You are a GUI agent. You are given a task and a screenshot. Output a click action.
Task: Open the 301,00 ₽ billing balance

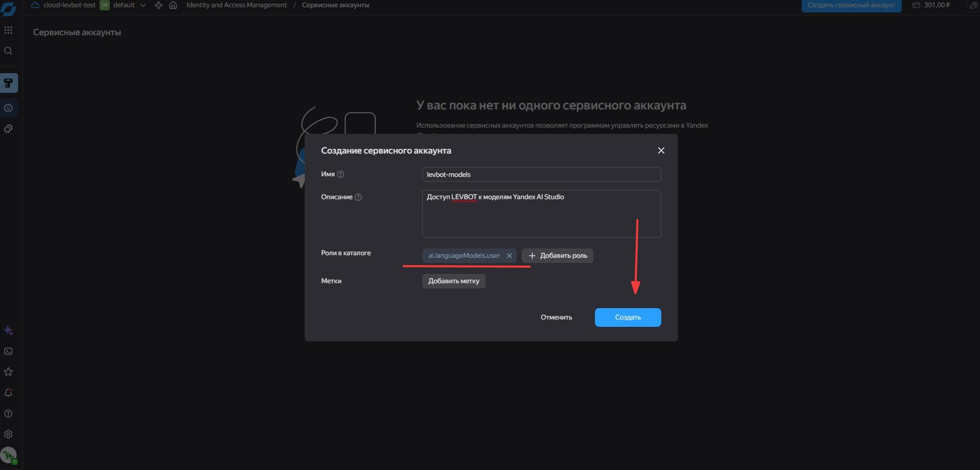[x=931, y=5]
